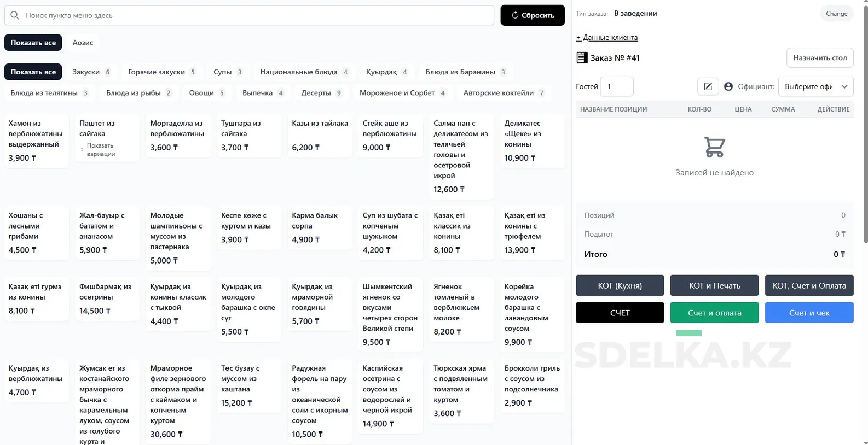868x445 pixels.
Task: Click the magnifier icon in the search bar
Action: [x=15, y=15]
